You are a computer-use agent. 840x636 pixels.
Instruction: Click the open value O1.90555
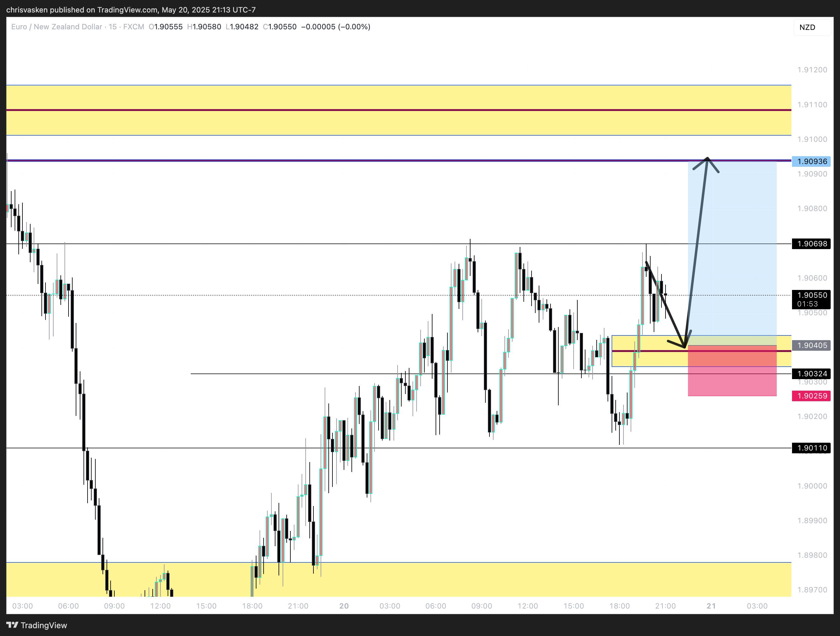pos(165,27)
